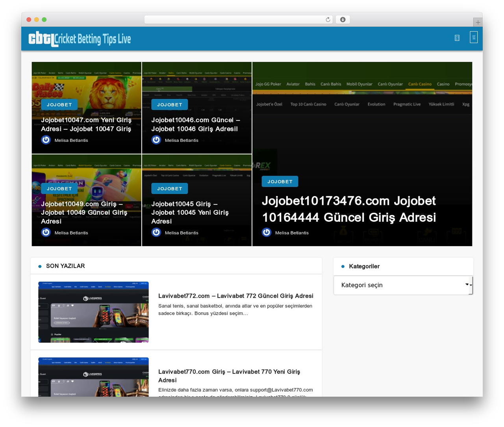Click author avatar under Jojobet10047.com post
The image size is (504, 427).
tap(46, 140)
